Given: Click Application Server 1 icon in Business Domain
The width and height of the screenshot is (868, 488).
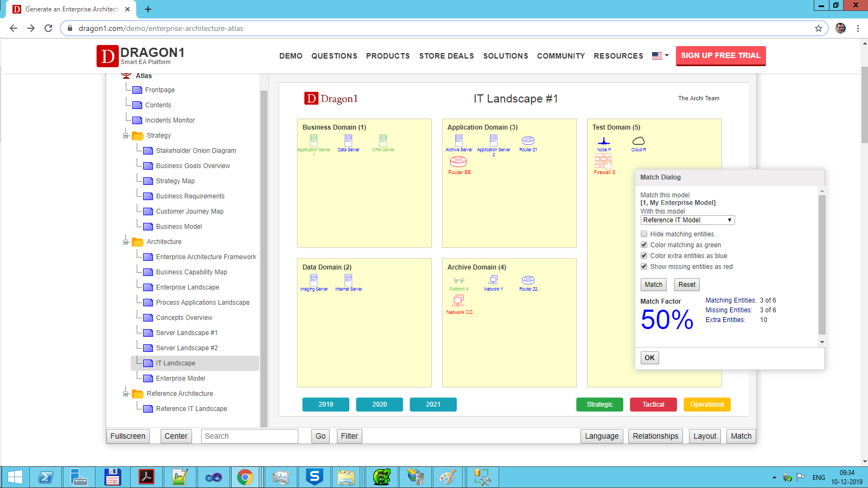Looking at the screenshot, I should click(x=314, y=141).
